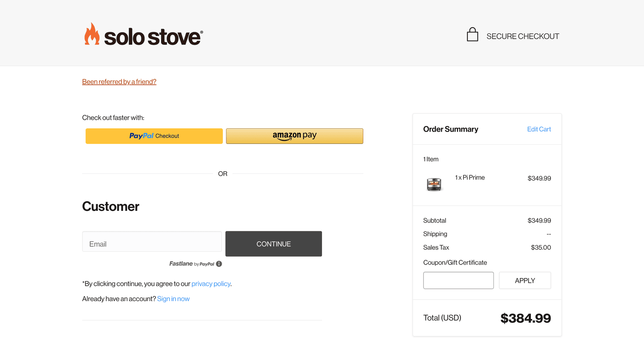The width and height of the screenshot is (644, 339).
Task: Open the Pi Prime product thumbnail
Action: (434, 184)
